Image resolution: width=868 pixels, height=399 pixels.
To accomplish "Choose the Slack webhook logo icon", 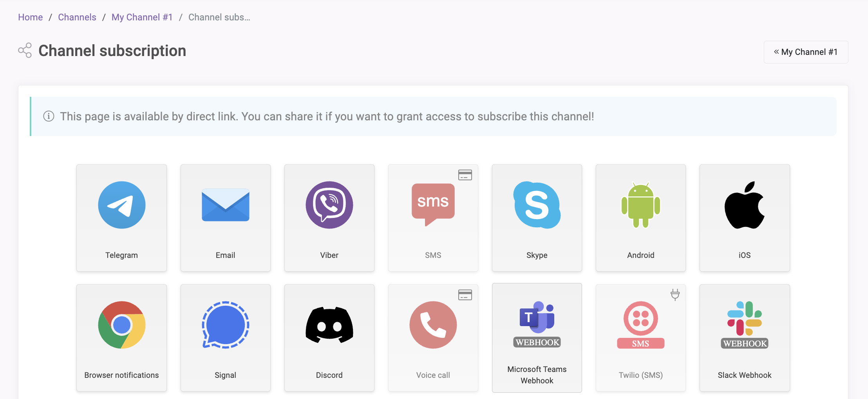I will (745, 325).
